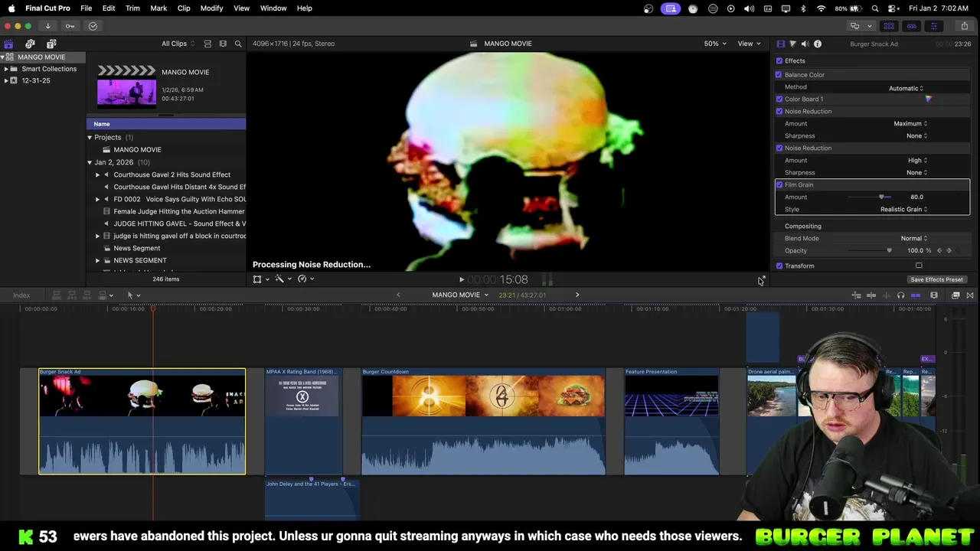This screenshot has width=980, height=551.
Task: Disable all Effects checkbox
Action: 779,61
